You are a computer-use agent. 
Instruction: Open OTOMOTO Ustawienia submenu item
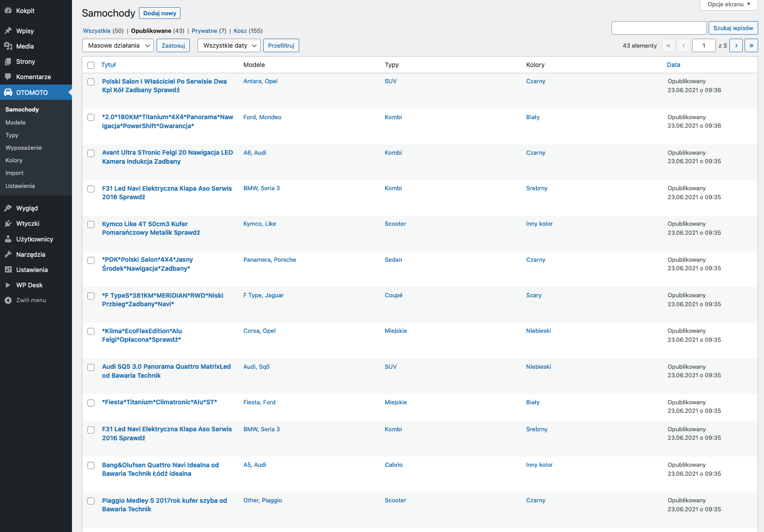[x=20, y=186]
